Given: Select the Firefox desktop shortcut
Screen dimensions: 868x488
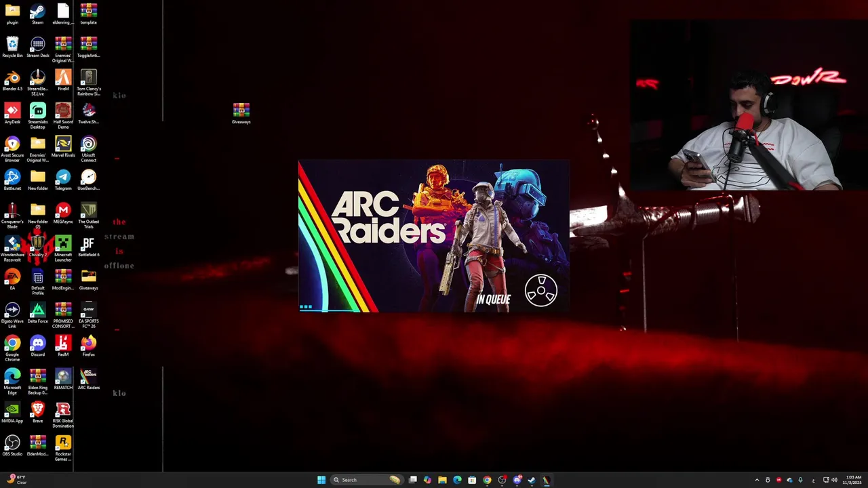Looking at the screenshot, I should coord(89,346).
